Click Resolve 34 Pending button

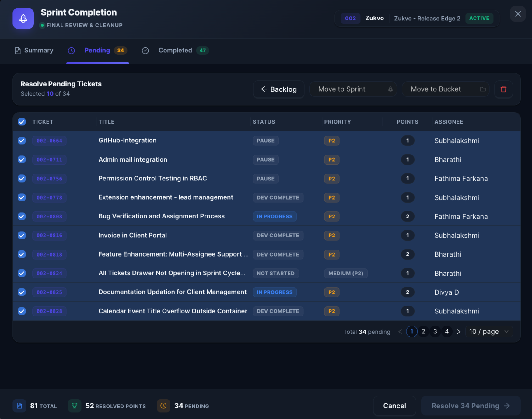[x=471, y=406]
